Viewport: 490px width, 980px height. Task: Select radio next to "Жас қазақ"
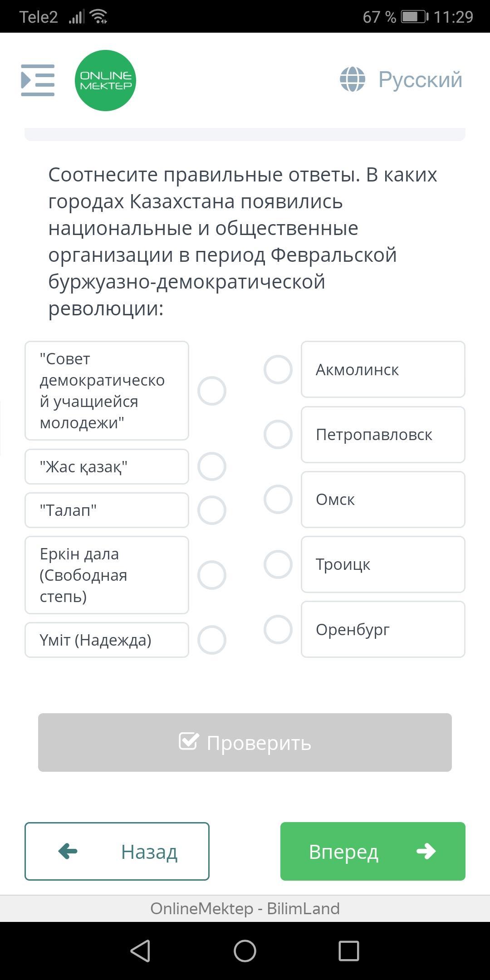point(212,466)
